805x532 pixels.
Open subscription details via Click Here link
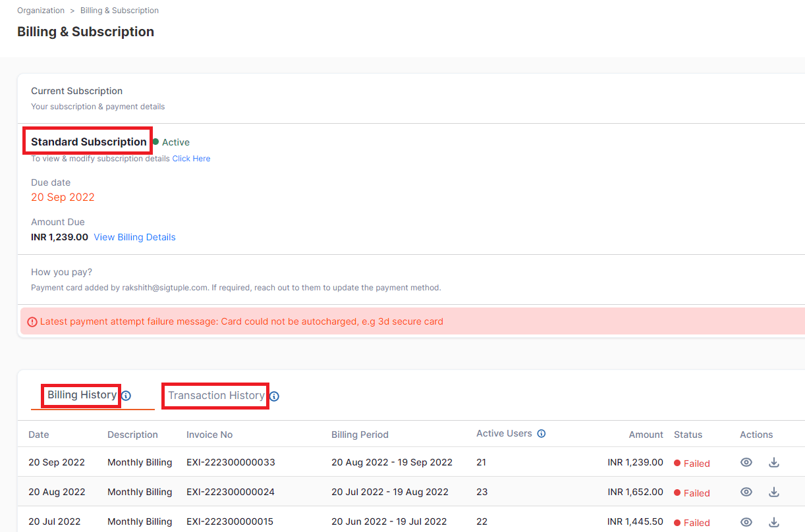[x=191, y=158]
